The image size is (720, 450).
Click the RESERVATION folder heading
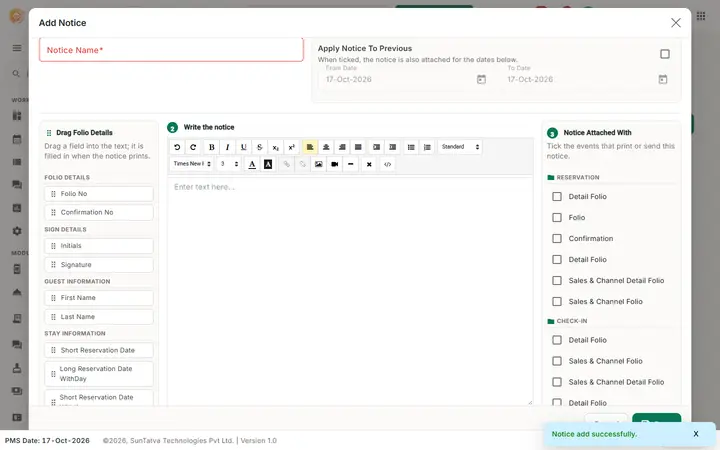click(x=578, y=177)
